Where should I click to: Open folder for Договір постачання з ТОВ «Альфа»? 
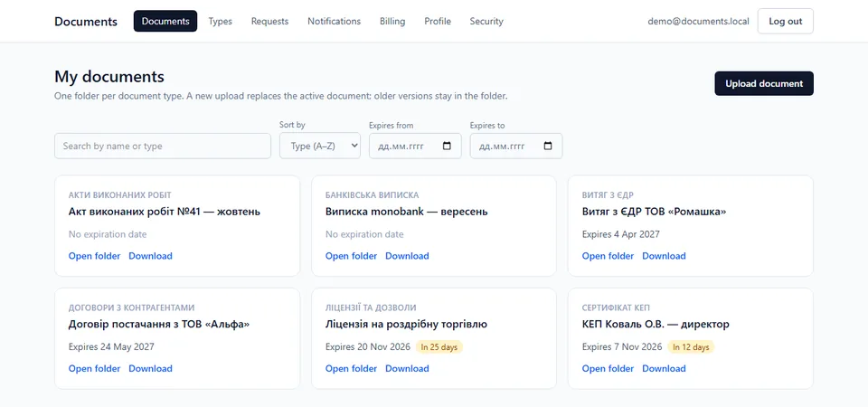(x=94, y=368)
